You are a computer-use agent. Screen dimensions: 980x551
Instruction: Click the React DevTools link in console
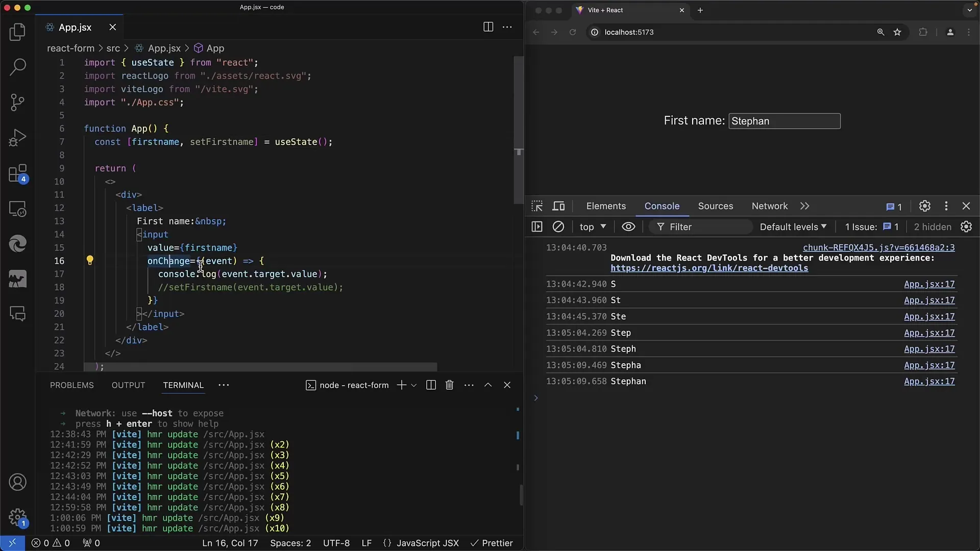coord(709,268)
